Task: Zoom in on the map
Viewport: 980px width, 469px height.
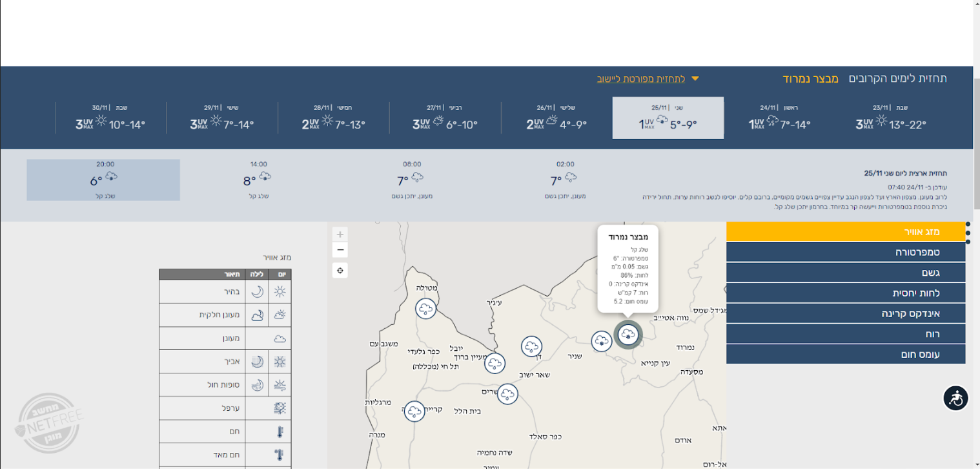Action: click(x=341, y=234)
